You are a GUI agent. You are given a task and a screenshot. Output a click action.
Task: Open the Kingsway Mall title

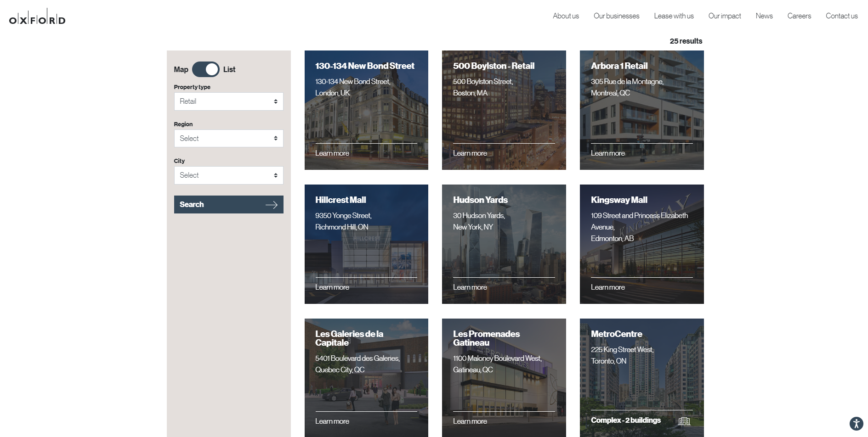[619, 200]
